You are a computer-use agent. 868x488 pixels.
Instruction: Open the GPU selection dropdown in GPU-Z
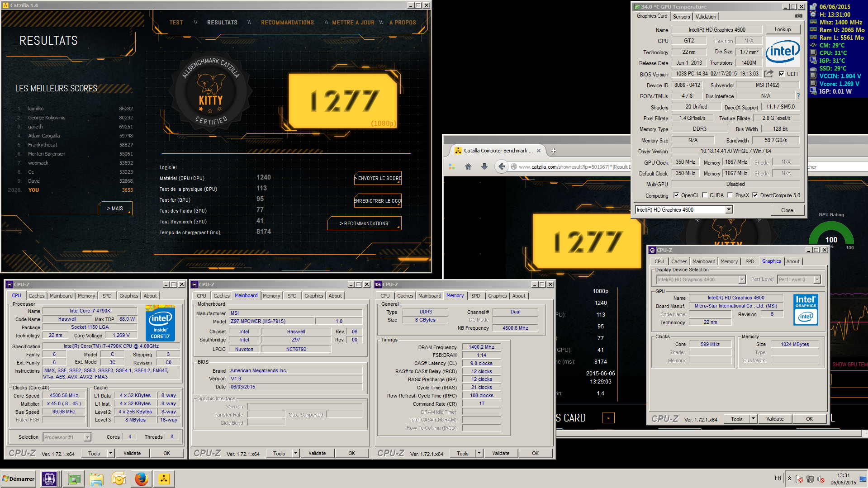[x=729, y=209]
